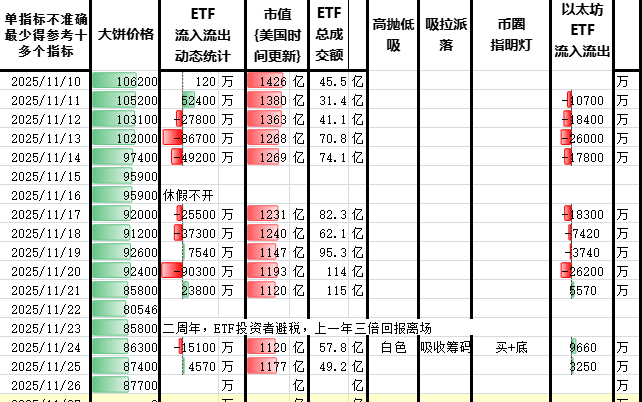The image size is (642, 402).
Task: Select the date cell 2025/11/10
Action: coord(47,82)
